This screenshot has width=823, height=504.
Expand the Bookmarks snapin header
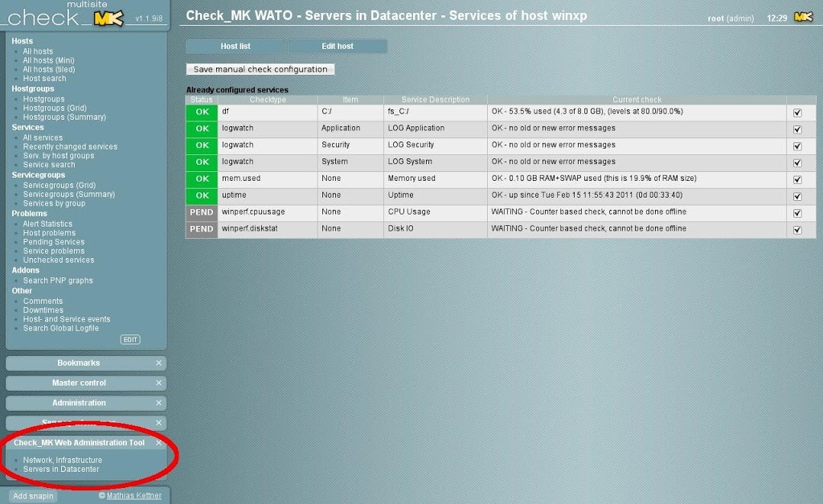click(x=79, y=363)
